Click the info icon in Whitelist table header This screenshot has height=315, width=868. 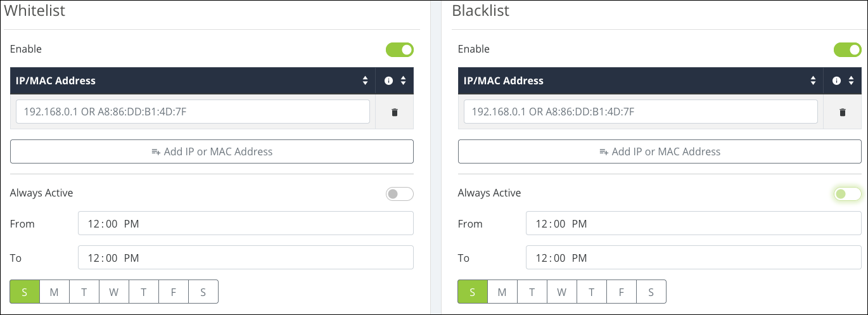coord(388,80)
